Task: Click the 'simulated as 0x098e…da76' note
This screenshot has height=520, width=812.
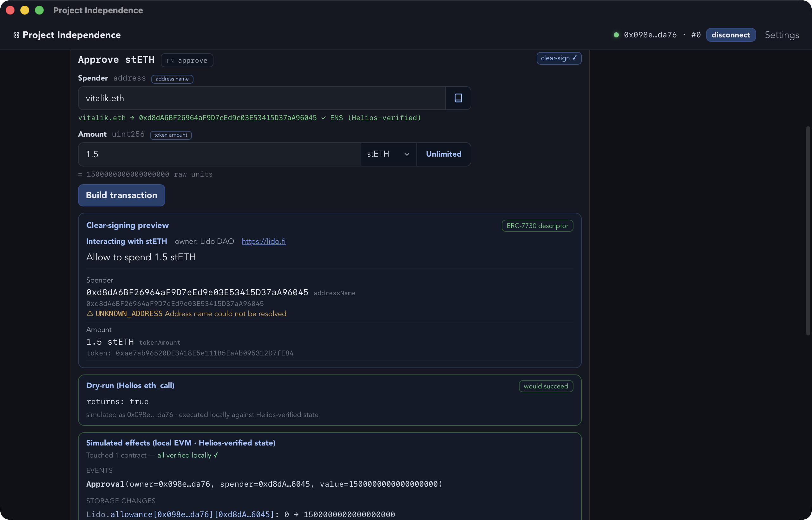Action: click(202, 414)
